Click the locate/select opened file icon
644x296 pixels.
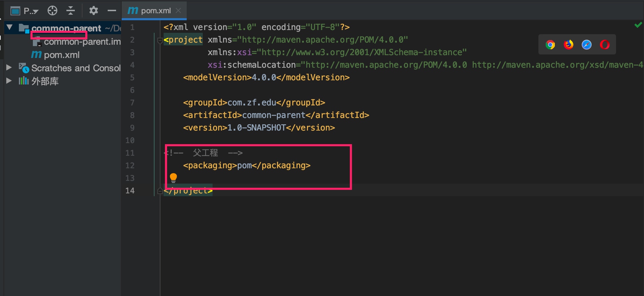[x=52, y=11]
